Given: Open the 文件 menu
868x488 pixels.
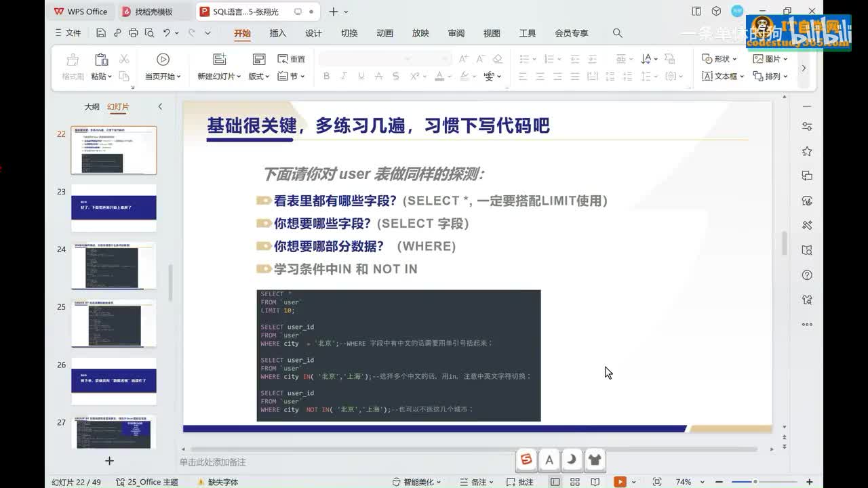Looking at the screenshot, I should click(x=67, y=33).
